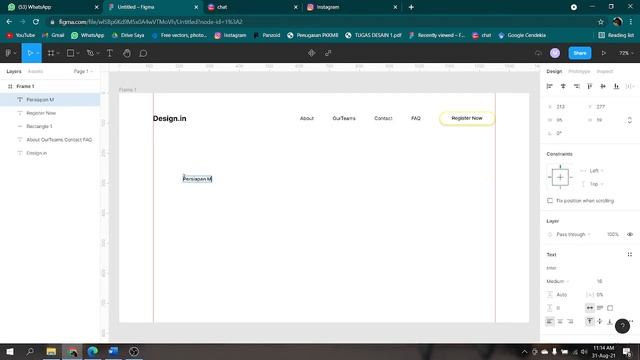The height and width of the screenshot is (360, 640).
Task: Switch to the Prototype tab
Action: (579, 71)
